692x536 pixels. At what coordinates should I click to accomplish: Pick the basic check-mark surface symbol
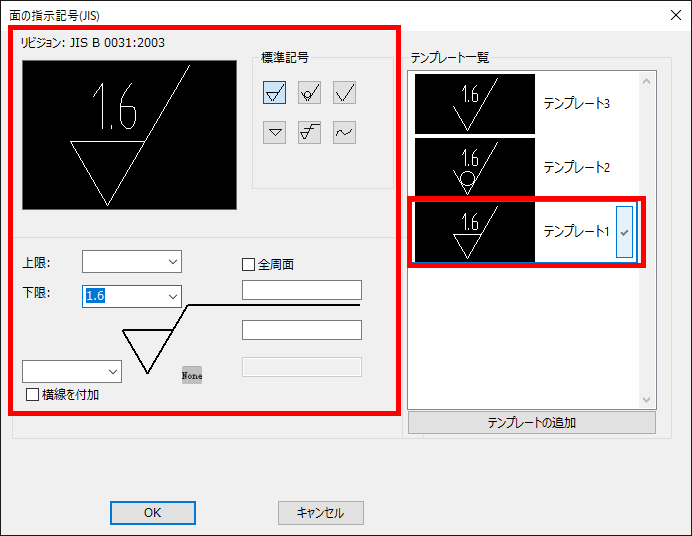[344, 93]
